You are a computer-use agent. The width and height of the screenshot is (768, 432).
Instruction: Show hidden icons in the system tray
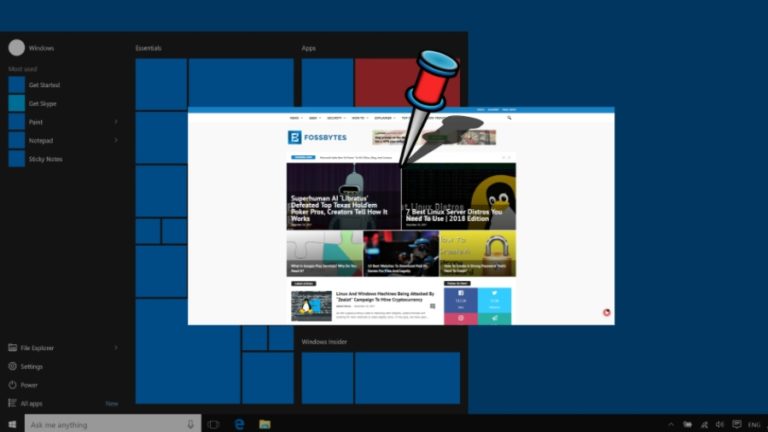click(x=671, y=424)
